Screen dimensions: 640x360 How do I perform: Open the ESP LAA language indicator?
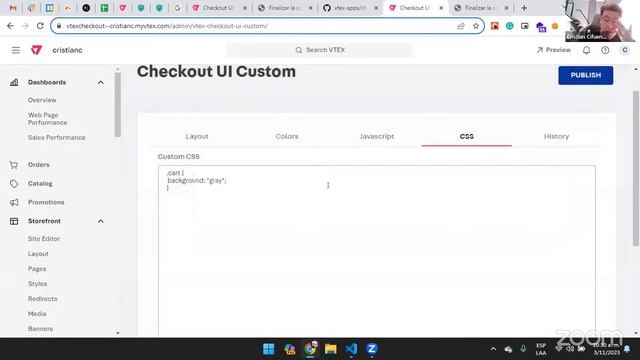541,349
